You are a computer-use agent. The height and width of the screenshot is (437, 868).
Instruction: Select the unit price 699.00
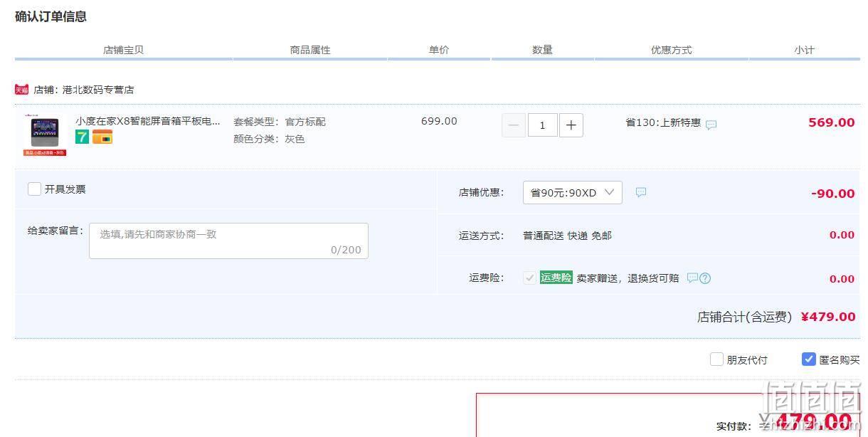tap(439, 121)
